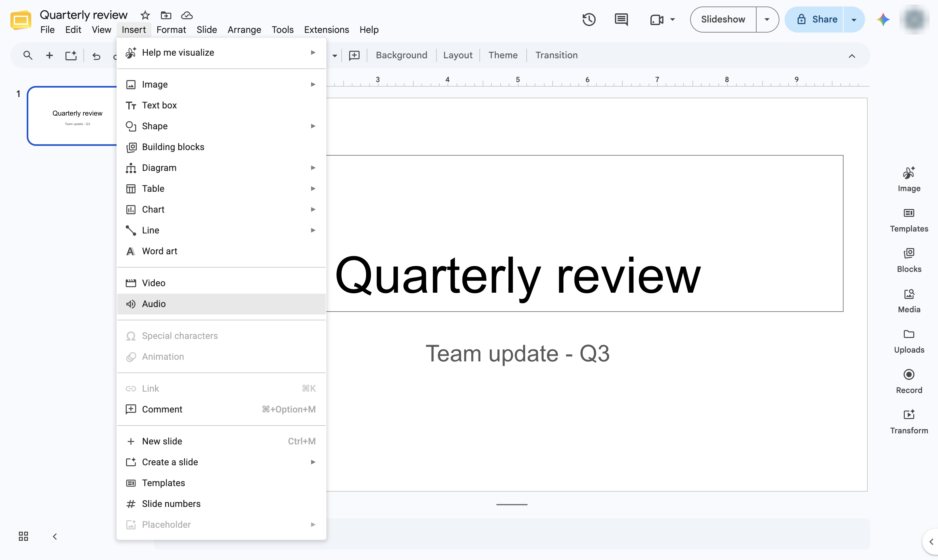Open the Gemini sparkle assistant

tap(883, 19)
